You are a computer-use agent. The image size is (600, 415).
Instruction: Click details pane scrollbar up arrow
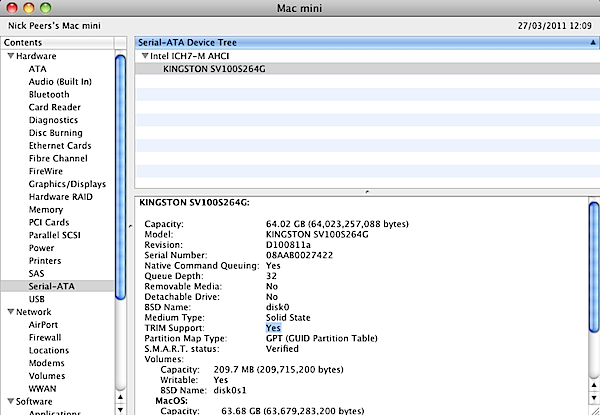[x=594, y=385]
